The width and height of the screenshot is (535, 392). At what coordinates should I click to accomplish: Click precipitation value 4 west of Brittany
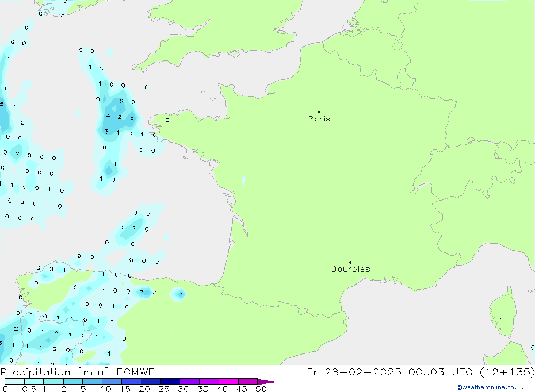click(x=108, y=116)
